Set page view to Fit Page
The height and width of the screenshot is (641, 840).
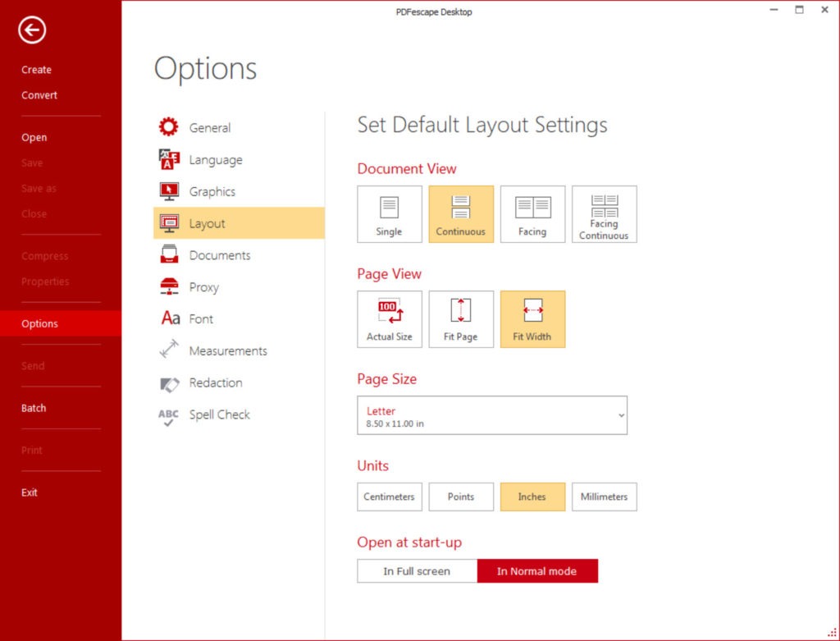click(461, 319)
